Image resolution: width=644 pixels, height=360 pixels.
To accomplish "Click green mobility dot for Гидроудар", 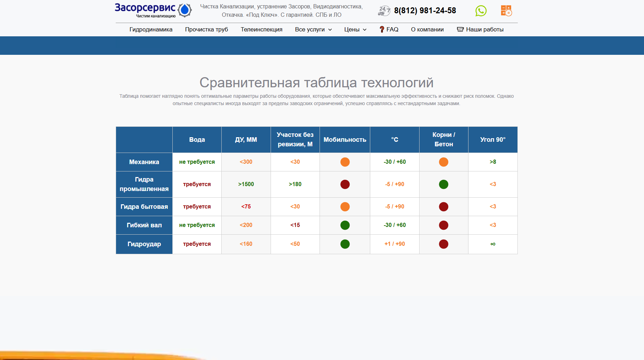I will pyautogui.click(x=345, y=244).
